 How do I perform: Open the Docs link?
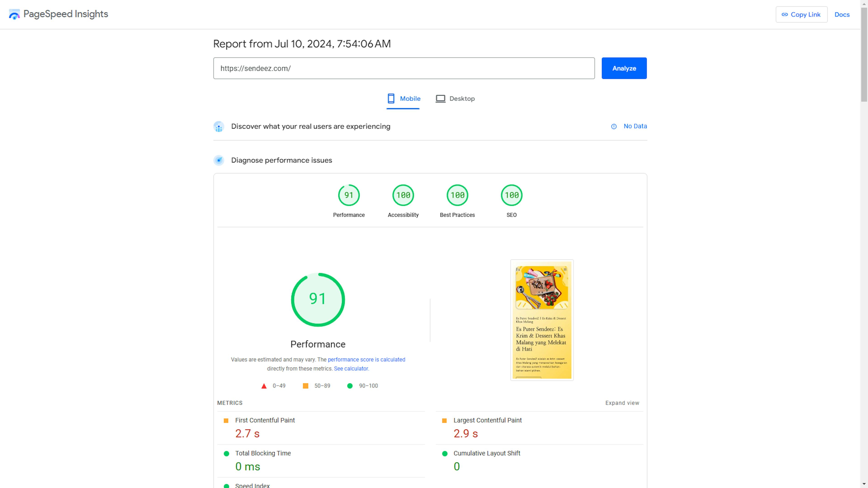click(x=842, y=14)
